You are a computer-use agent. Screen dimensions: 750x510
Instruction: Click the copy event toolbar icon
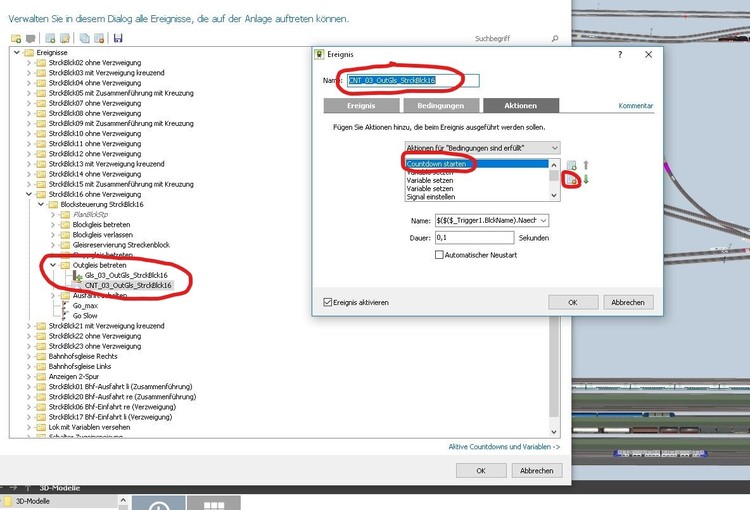point(85,38)
